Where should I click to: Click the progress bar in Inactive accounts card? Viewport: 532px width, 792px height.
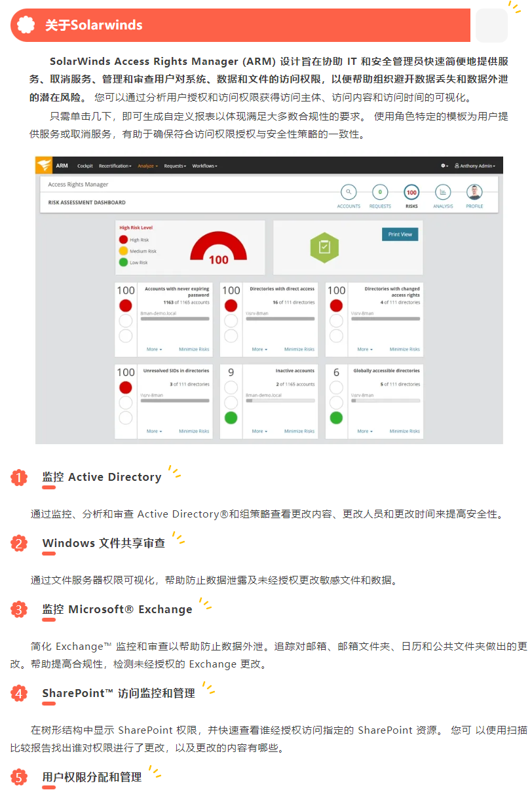pos(280,400)
